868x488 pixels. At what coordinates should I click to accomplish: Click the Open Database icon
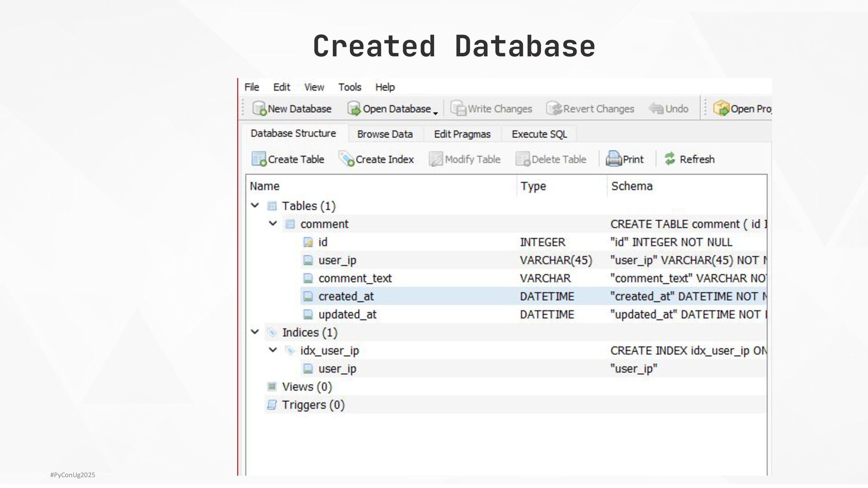coord(354,109)
